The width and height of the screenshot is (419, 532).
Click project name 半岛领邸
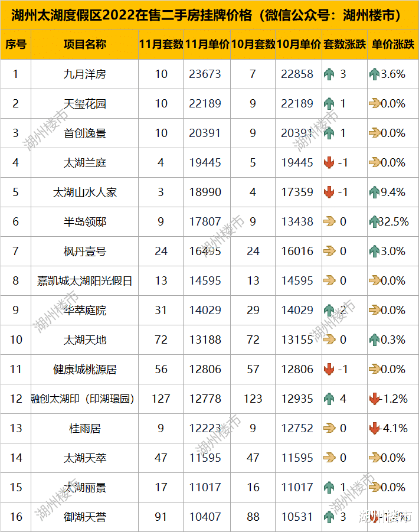(x=85, y=221)
